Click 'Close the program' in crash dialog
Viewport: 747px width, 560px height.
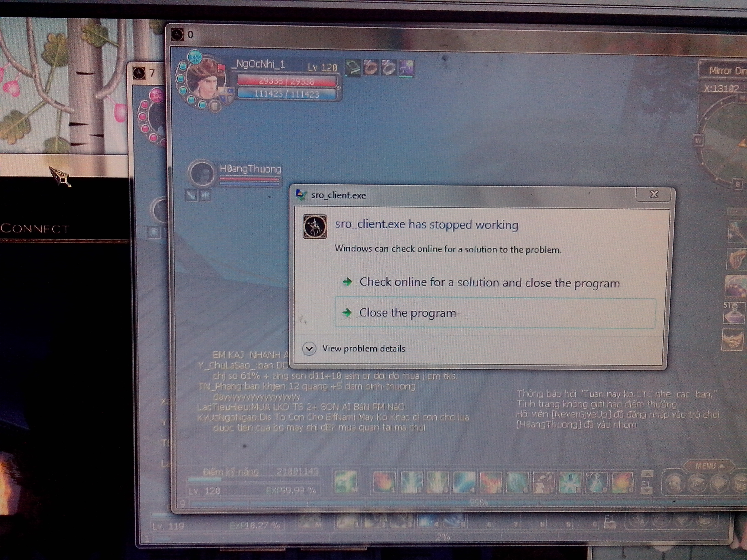tap(495, 312)
